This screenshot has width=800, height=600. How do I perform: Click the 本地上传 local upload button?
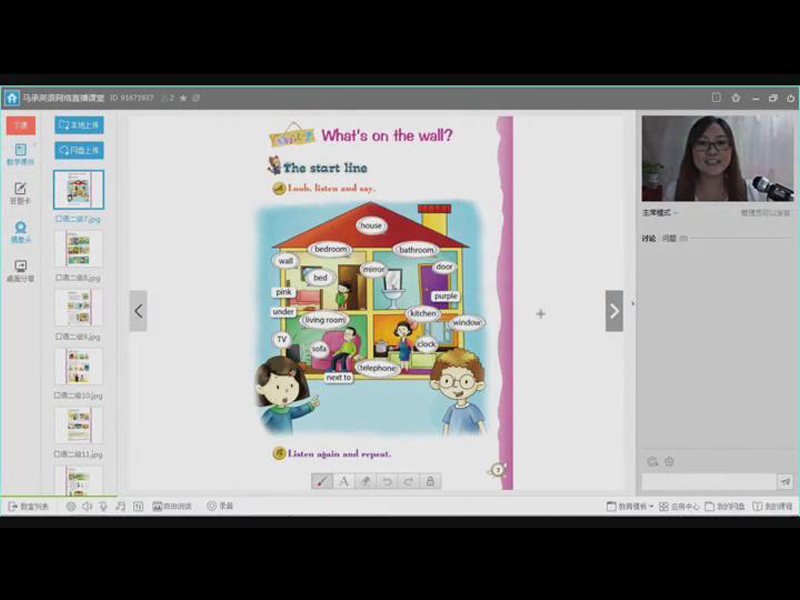click(79, 125)
